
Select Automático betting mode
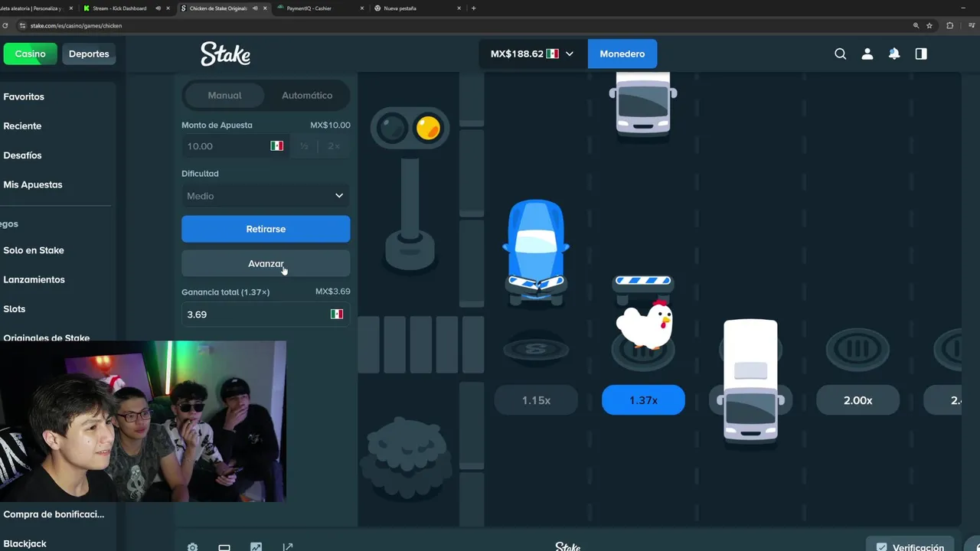pyautogui.click(x=307, y=96)
